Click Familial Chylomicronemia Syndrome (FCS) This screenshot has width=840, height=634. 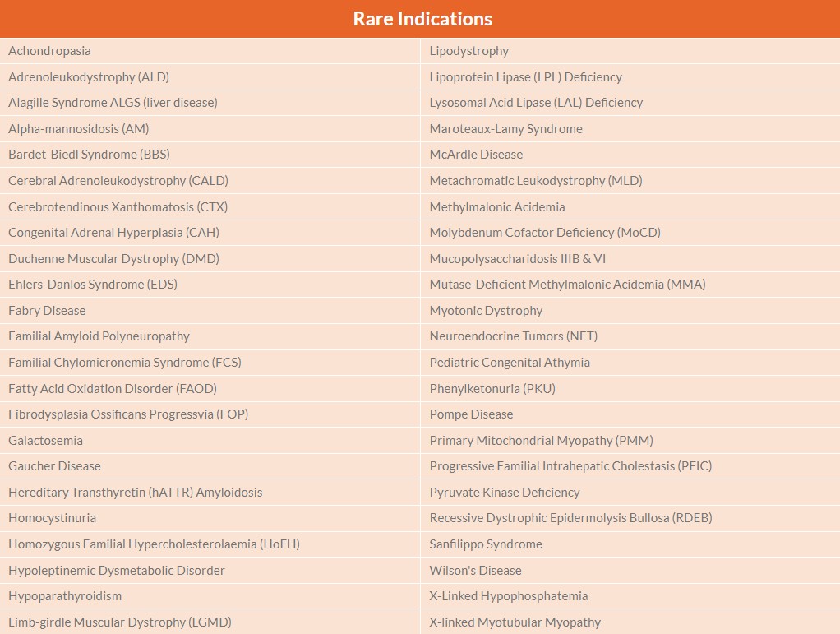tap(125, 363)
